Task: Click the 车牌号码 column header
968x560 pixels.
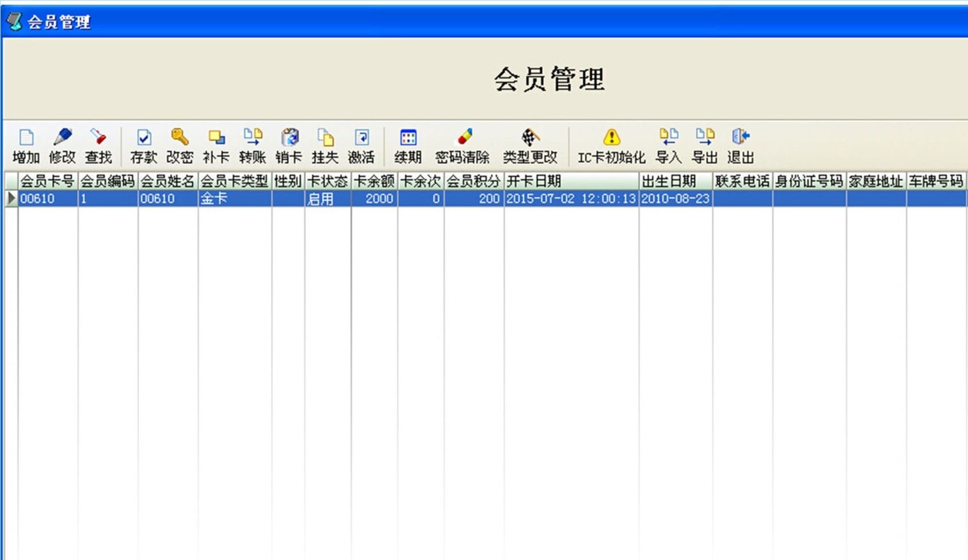Action: point(936,182)
